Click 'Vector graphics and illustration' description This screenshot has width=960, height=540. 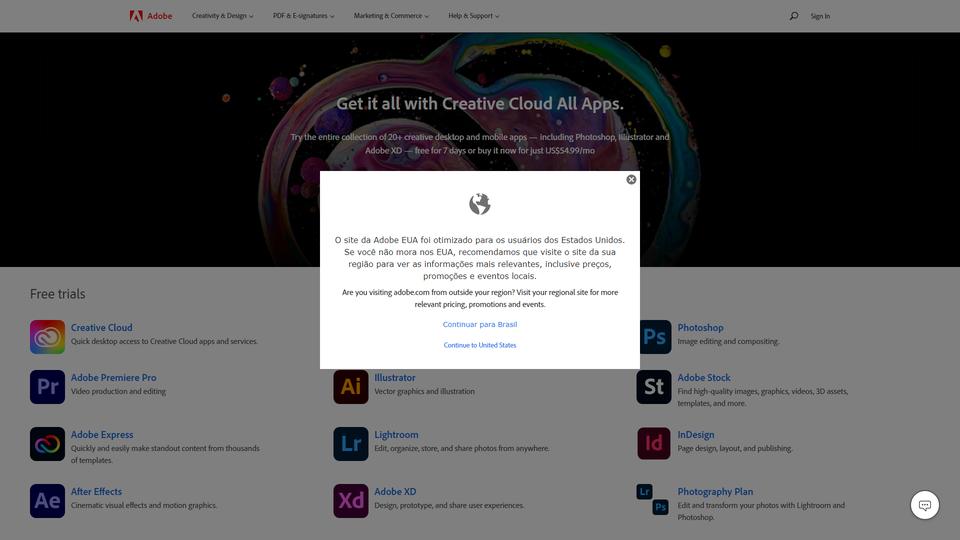coord(424,391)
